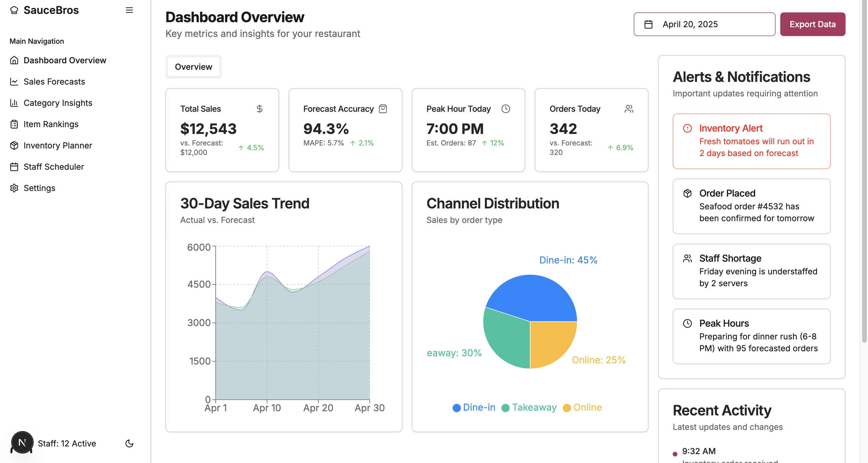Viewport: 868px width, 463px height.
Task: Click the people icon in Orders Today
Action: [x=629, y=109]
